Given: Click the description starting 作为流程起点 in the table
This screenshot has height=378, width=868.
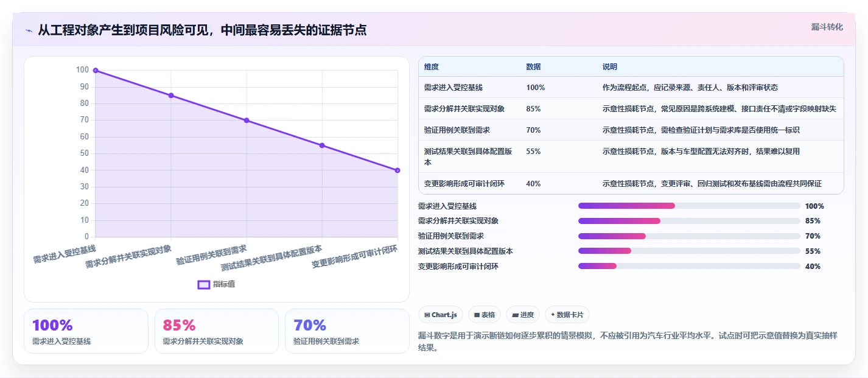Looking at the screenshot, I should [x=690, y=88].
